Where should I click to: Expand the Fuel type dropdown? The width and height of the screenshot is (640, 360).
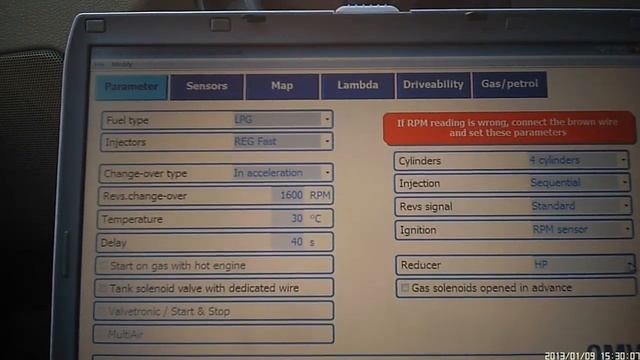click(327, 120)
